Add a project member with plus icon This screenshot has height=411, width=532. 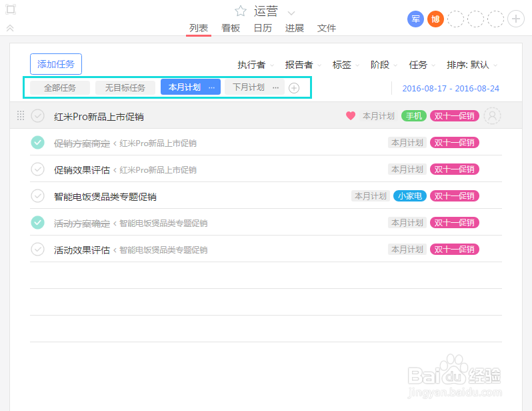pos(516,19)
